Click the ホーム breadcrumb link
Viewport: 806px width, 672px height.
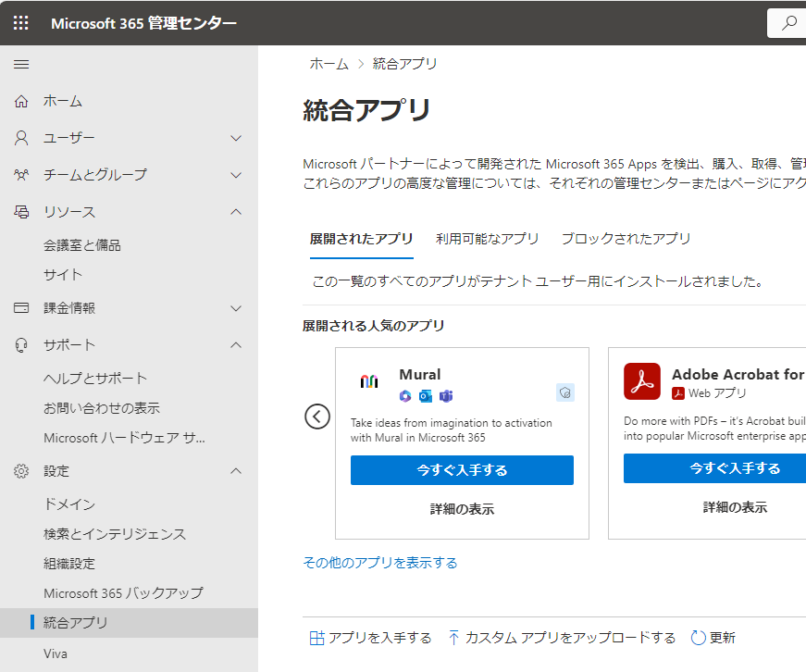329,64
